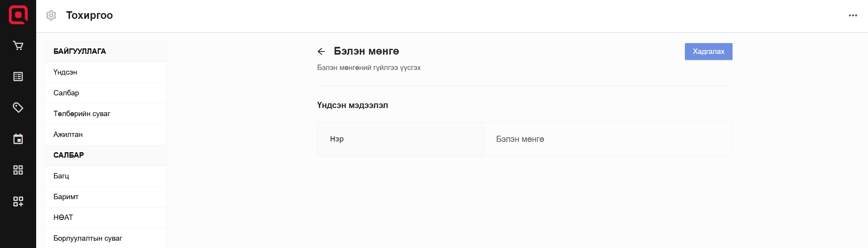This screenshot has width=868, height=248.
Task: Go back using the left arrow
Action: pyautogui.click(x=321, y=52)
